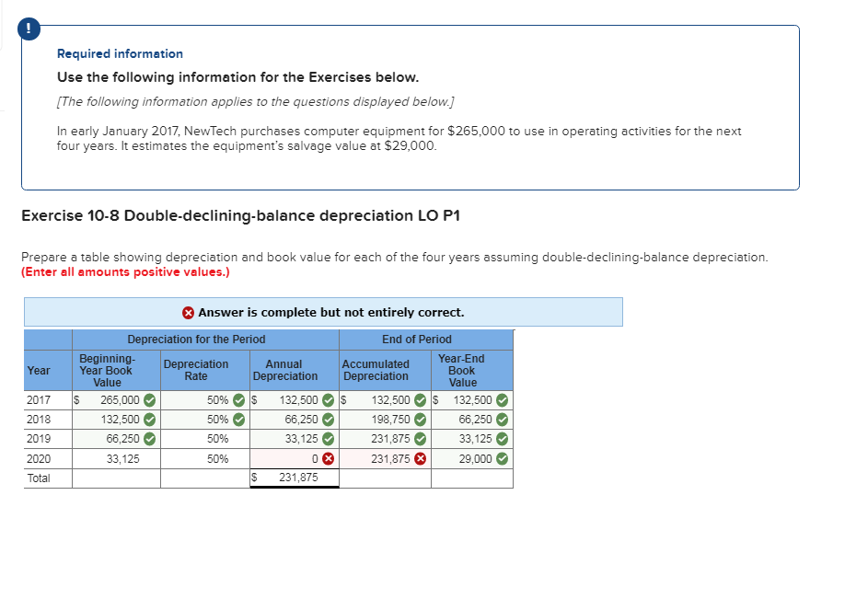Click green check next to 2020 year-end value 29,000
Image resolution: width=868 pixels, height=599 pixels.
point(502,458)
